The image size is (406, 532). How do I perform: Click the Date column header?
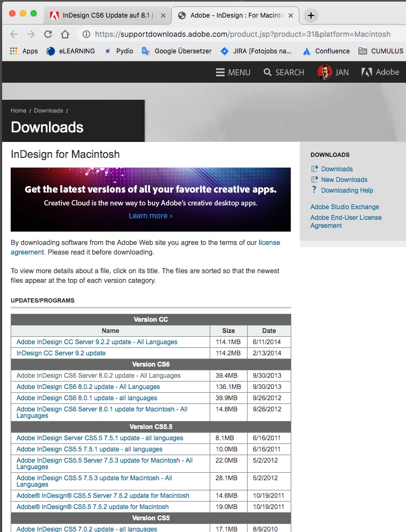pos(269,331)
